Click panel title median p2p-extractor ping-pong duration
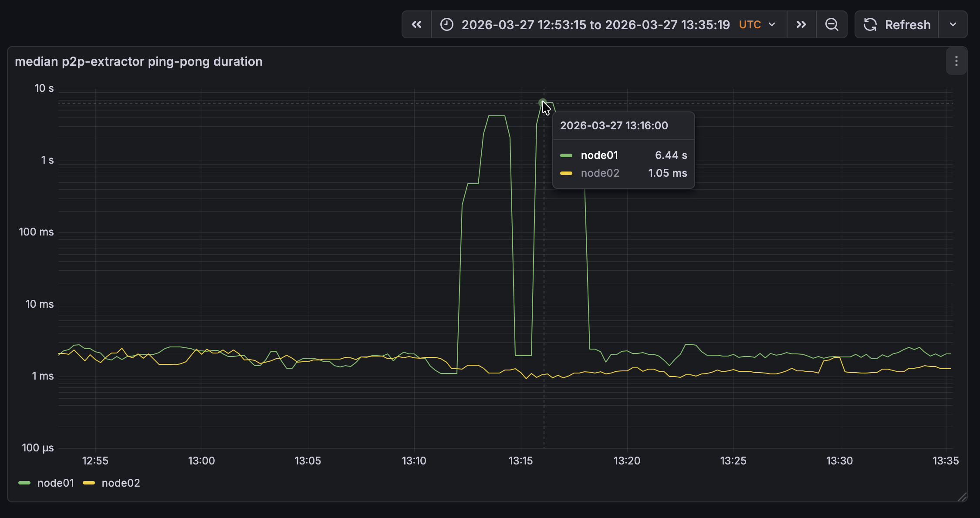The image size is (980, 518). (x=139, y=61)
